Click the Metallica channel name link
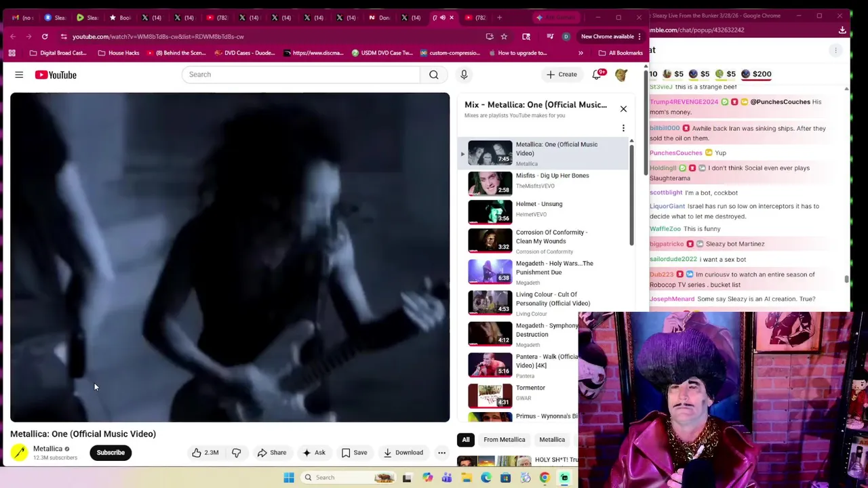 (47, 449)
